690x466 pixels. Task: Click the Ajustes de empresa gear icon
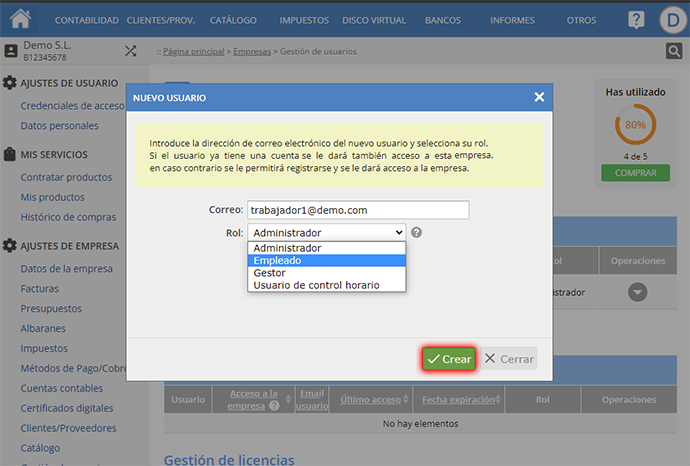click(10, 246)
